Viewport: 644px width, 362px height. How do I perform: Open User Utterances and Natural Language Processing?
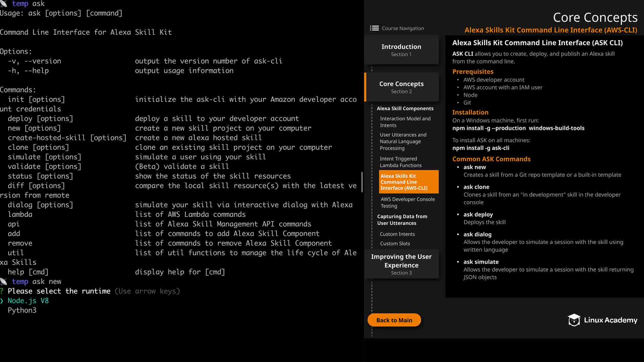click(403, 141)
